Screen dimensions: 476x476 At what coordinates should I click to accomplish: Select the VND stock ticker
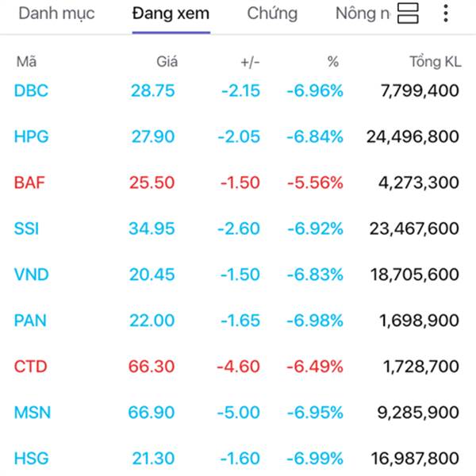tap(32, 274)
